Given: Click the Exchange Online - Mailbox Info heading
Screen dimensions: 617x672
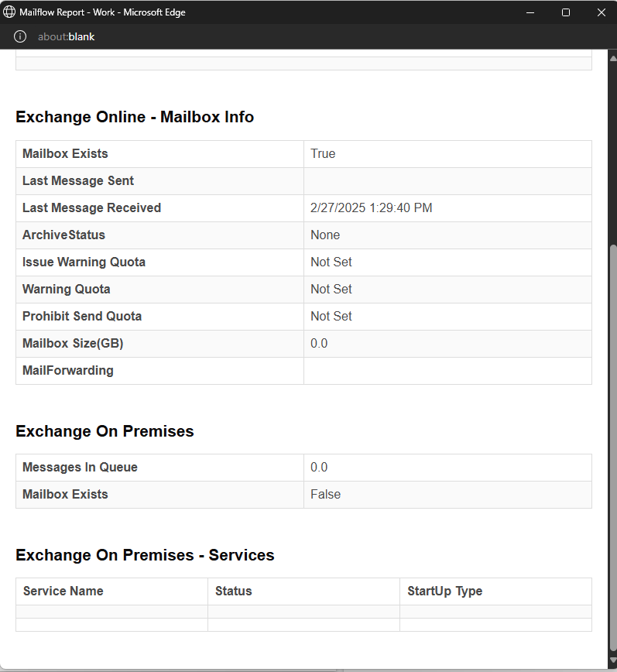Looking at the screenshot, I should [135, 117].
